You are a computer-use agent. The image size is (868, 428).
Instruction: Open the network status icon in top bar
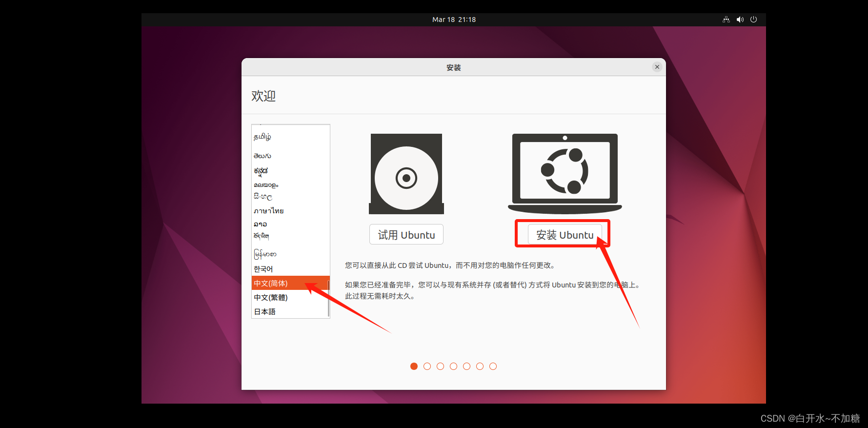[x=726, y=20]
